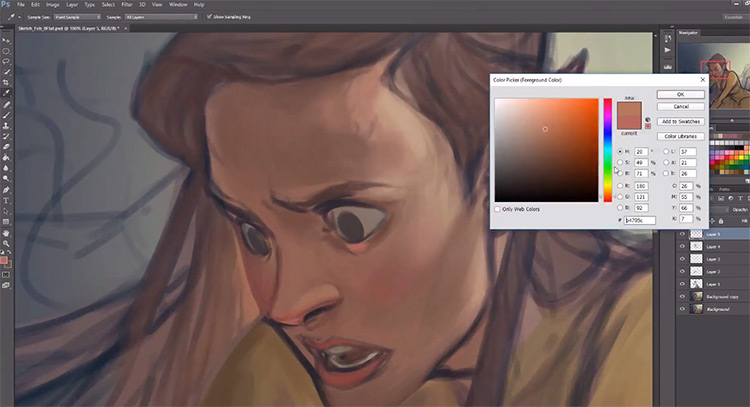The height and width of the screenshot is (407, 750).
Task: Click the out-of-gamut cube warning icon
Action: coord(648,120)
